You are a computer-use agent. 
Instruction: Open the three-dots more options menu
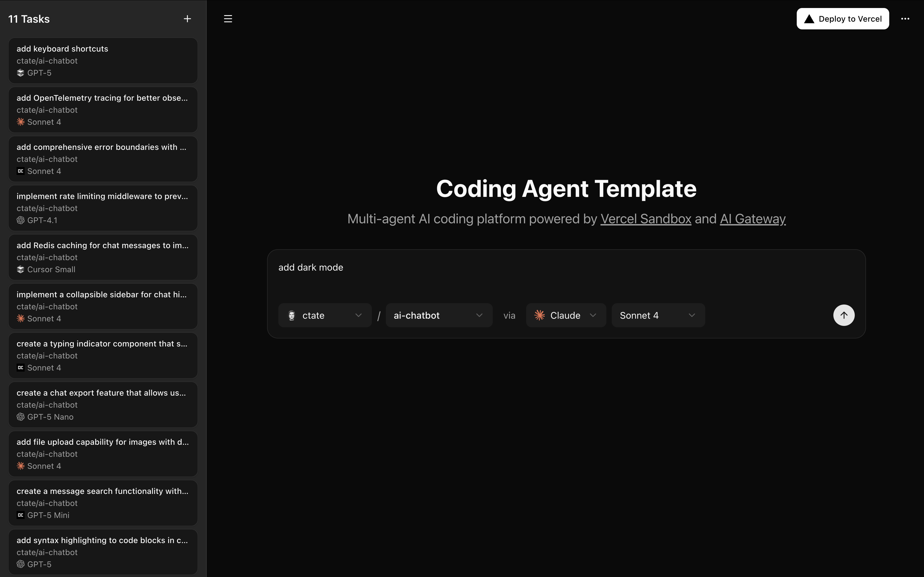click(905, 19)
